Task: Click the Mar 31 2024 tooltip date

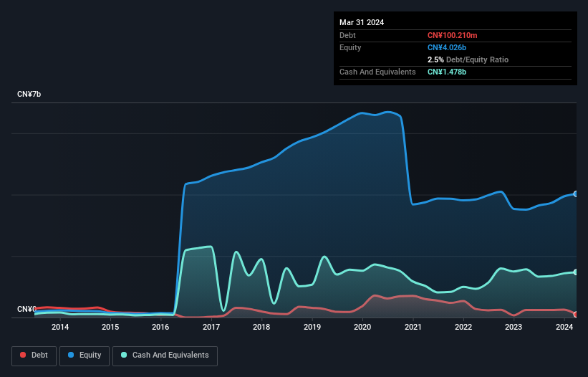Action: (362, 22)
